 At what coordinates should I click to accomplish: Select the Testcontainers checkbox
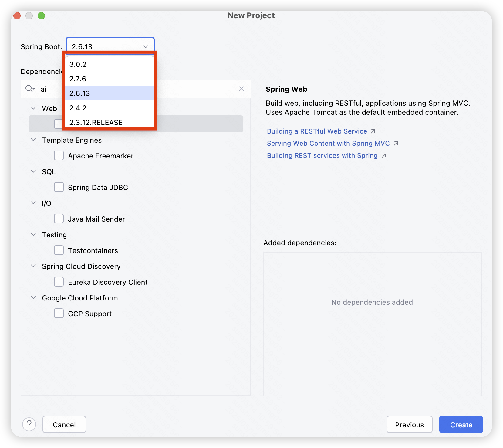[59, 250]
